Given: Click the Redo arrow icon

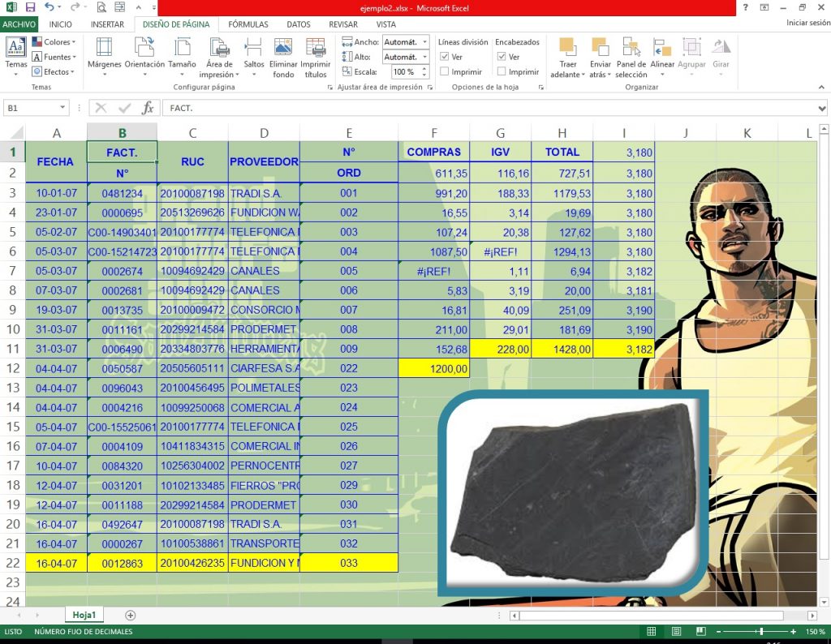Looking at the screenshot, I should point(74,7).
